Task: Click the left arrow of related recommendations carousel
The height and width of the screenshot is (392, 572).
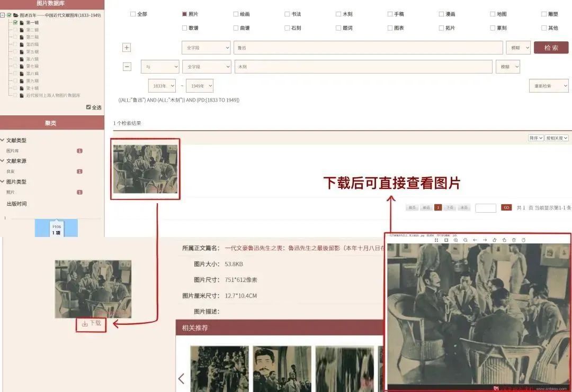Action: tap(181, 378)
